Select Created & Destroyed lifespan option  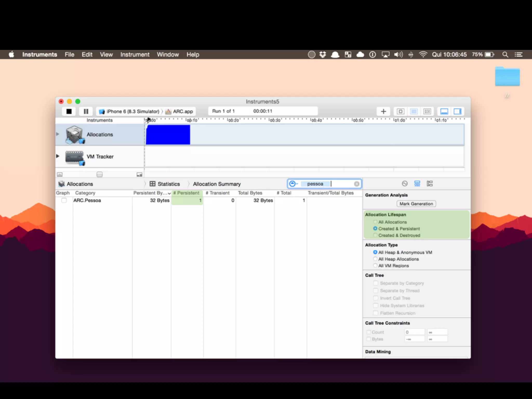[375, 235]
